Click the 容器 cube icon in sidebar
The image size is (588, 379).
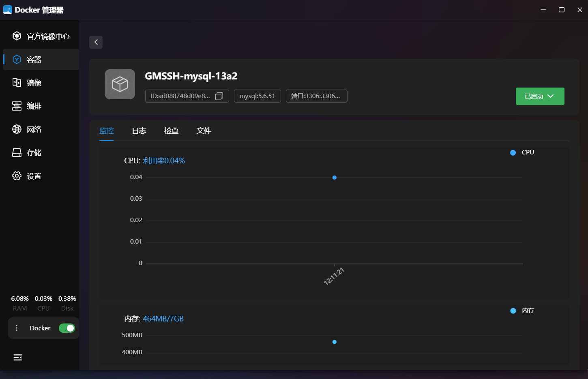point(17,60)
